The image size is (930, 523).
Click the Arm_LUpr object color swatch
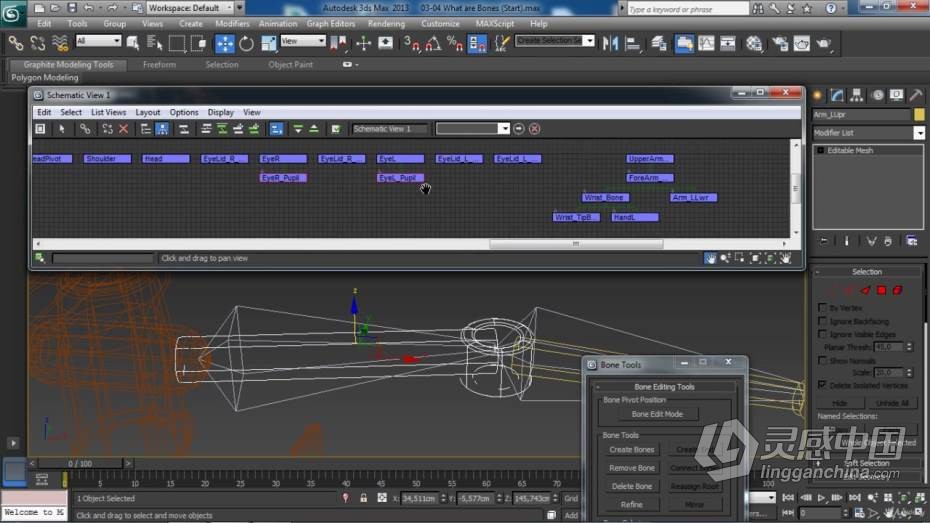(919, 114)
